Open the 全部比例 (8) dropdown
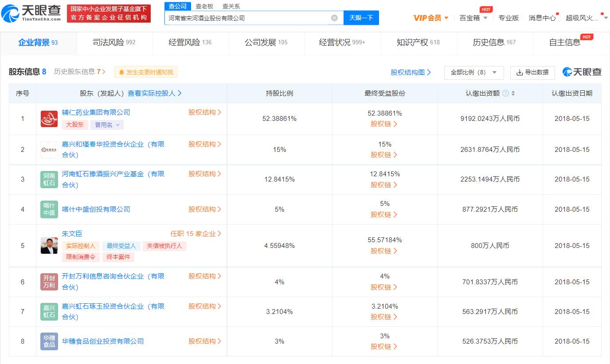 point(474,72)
